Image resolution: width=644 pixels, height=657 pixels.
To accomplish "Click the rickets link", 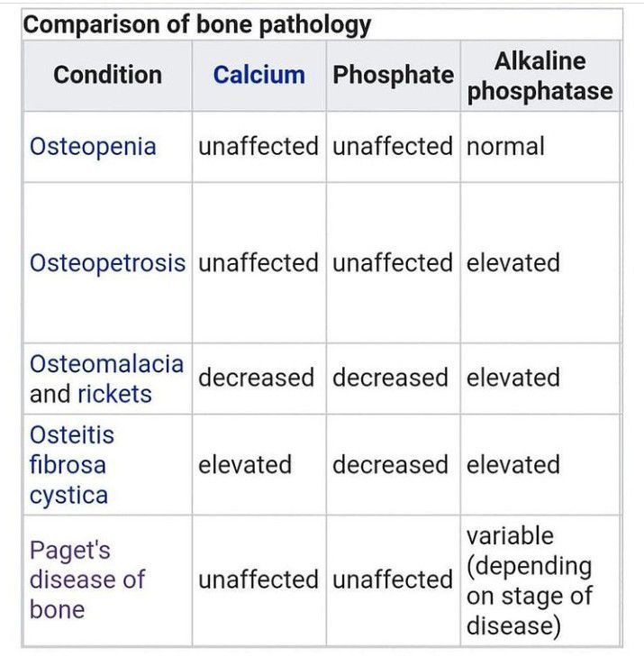I will tap(114, 394).
